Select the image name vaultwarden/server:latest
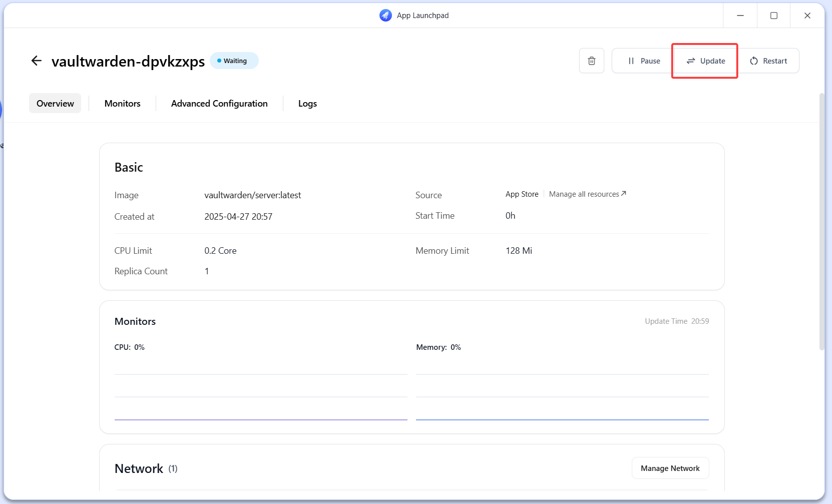832x504 pixels. (253, 195)
